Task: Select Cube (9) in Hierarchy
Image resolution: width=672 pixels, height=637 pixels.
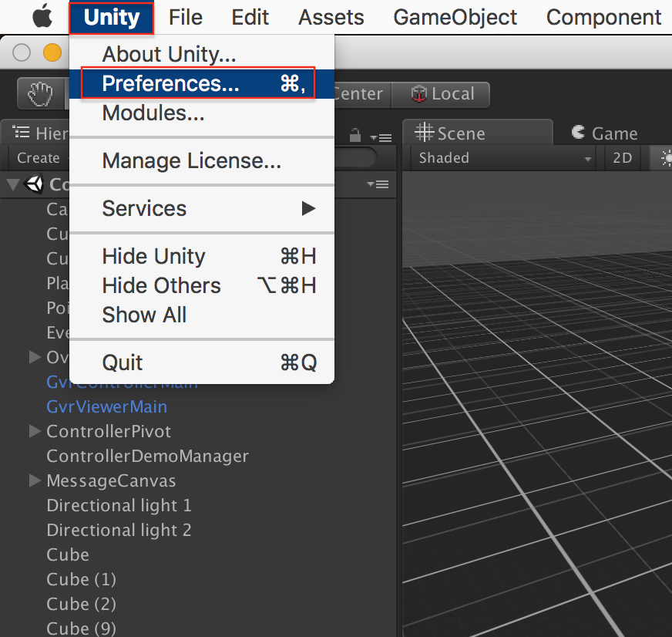Action: tap(82, 628)
